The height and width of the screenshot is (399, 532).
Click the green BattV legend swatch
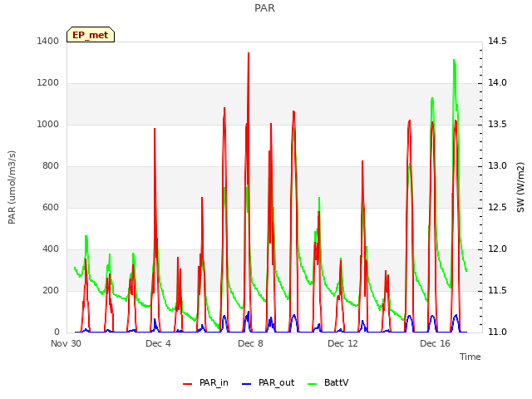313,384
